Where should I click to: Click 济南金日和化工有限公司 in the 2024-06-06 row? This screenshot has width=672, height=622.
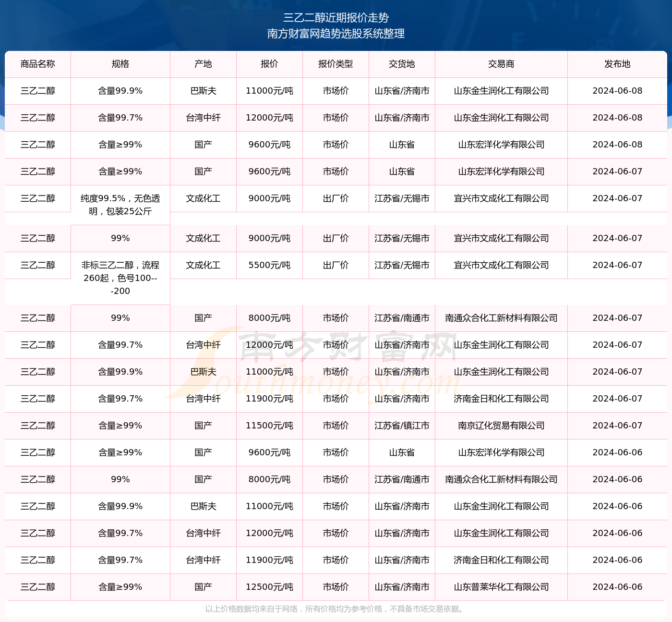[x=502, y=560]
